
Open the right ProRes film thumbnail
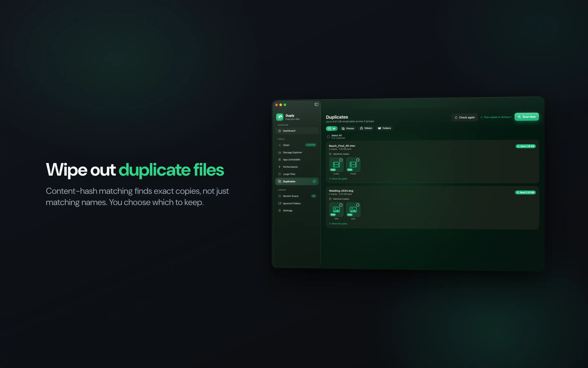tap(353, 165)
